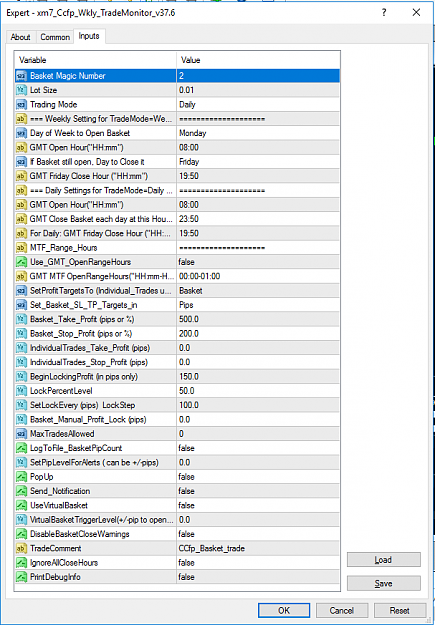Click the icon beside Send_Notification
Image resolution: width=435 pixels, height=625 pixels.
(21, 491)
